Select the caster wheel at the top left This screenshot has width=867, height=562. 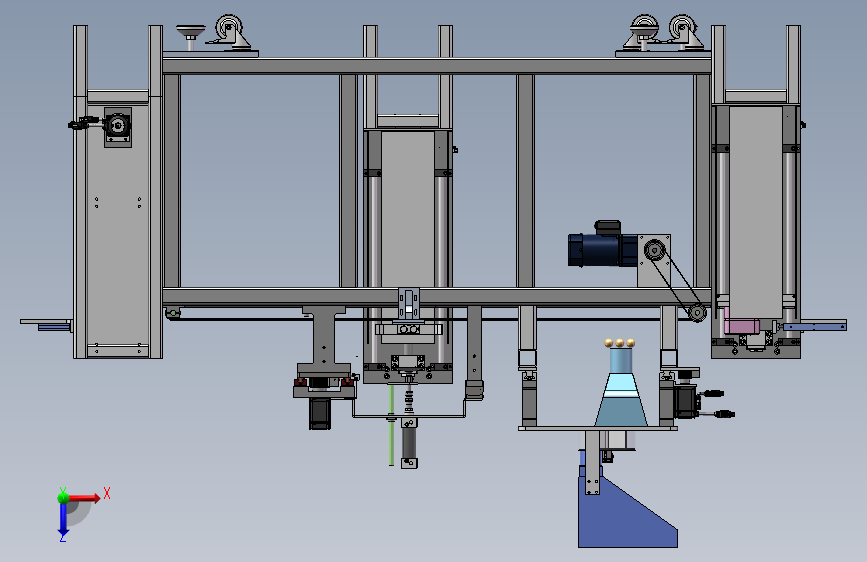[x=228, y=27]
